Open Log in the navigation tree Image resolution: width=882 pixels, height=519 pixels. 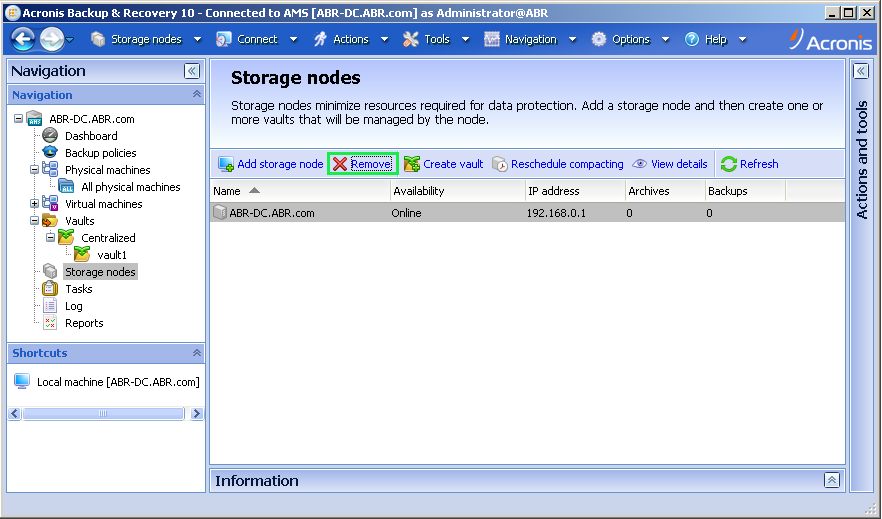74,306
